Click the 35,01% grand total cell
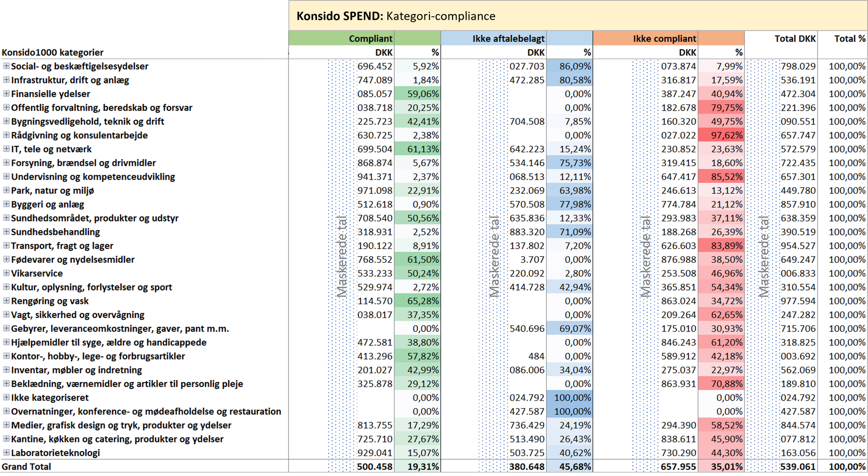The width and height of the screenshot is (868, 476). coord(721,467)
